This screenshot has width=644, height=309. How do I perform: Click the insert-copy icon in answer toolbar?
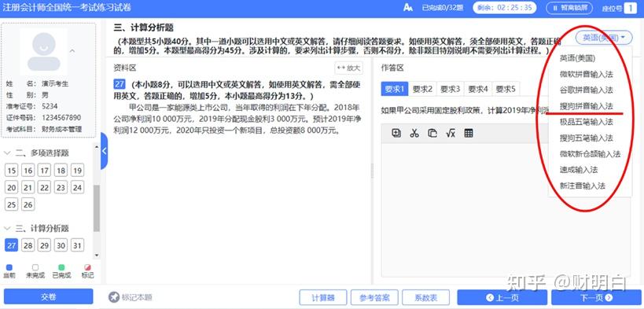click(x=396, y=133)
